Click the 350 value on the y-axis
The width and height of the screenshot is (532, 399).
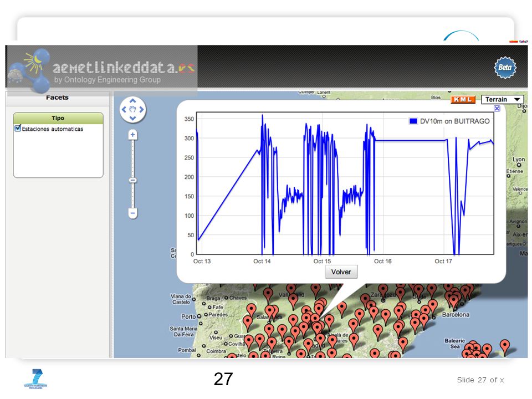190,119
